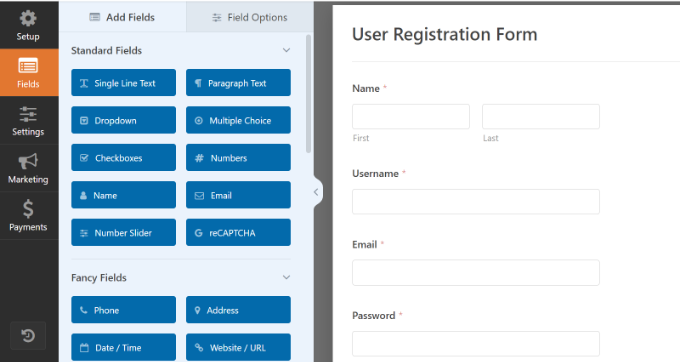680x362 pixels.
Task: Add a Date / Time field
Action: coord(124,347)
